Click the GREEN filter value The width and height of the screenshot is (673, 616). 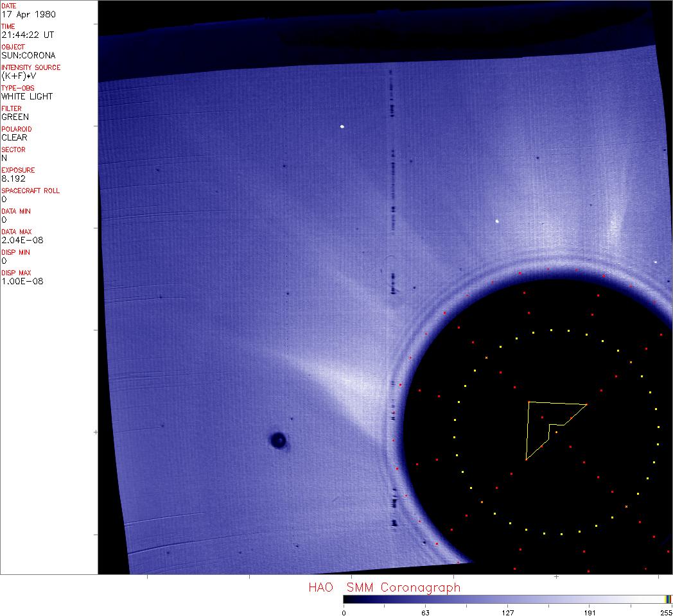[15, 117]
